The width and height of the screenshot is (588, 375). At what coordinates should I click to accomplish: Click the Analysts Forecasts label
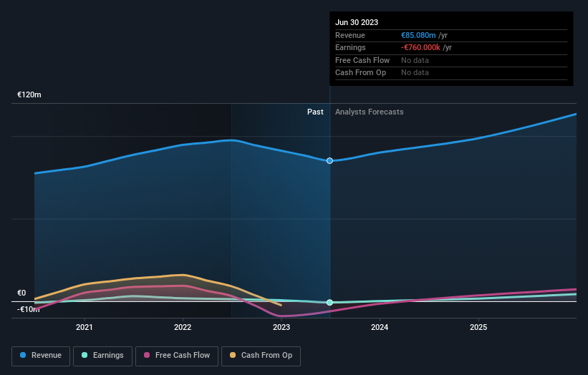(370, 112)
